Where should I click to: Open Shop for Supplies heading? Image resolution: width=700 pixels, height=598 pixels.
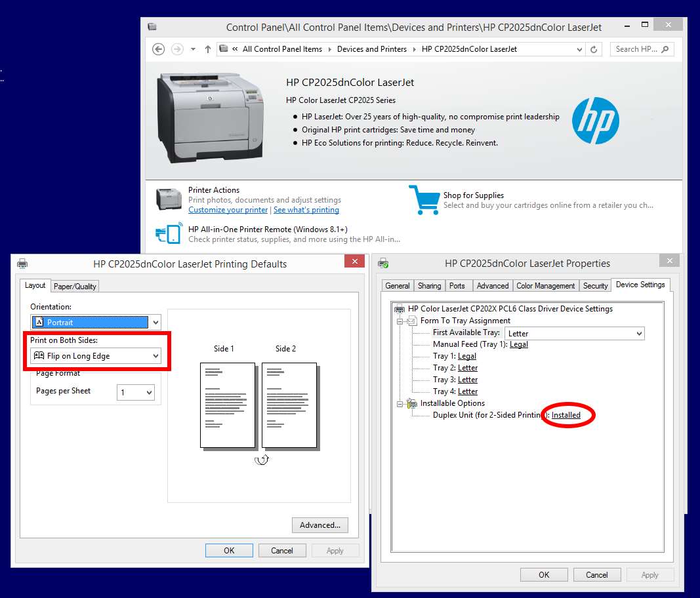click(473, 195)
